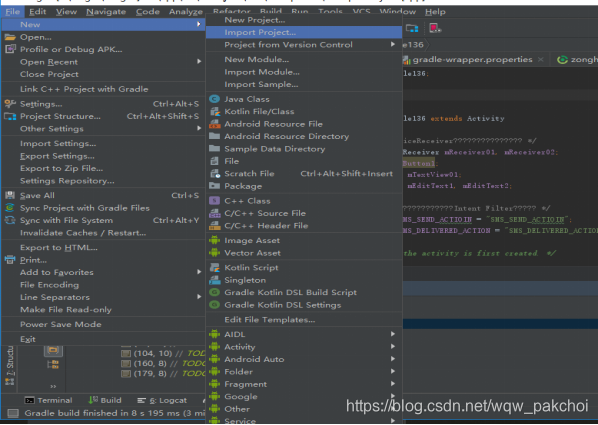Click the Package icon
Image resolution: width=598 pixels, height=425 pixels.
(x=215, y=186)
